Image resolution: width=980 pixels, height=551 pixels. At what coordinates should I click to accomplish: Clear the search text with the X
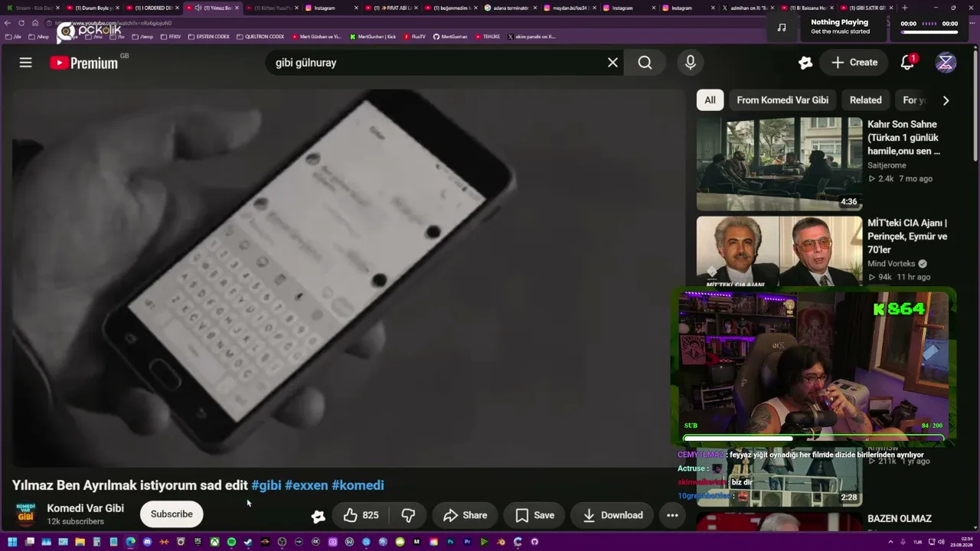(x=612, y=63)
